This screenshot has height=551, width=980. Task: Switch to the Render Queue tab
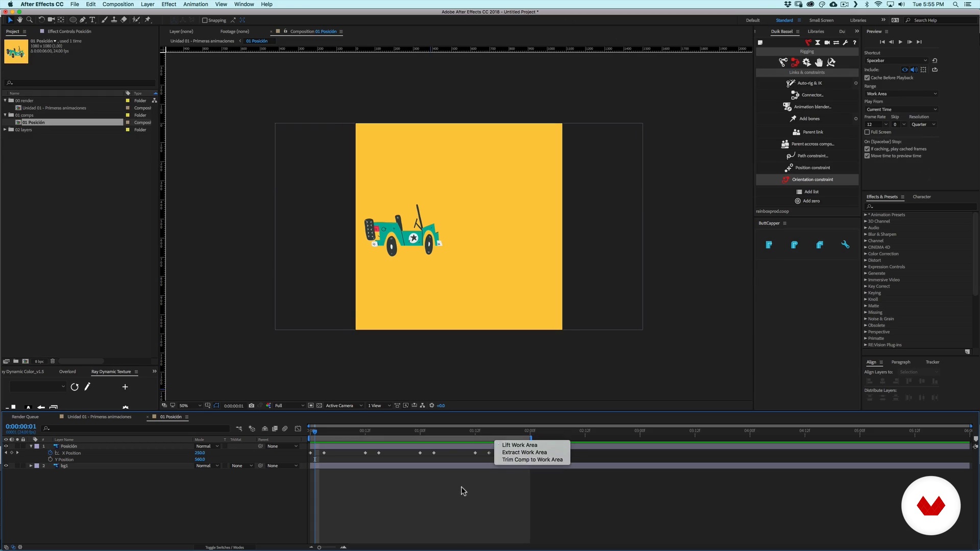(25, 417)
